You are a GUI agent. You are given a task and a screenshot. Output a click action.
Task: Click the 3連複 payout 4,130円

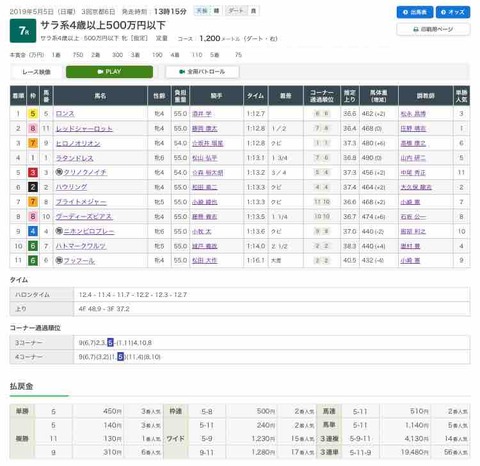click(x=417, y=439)
